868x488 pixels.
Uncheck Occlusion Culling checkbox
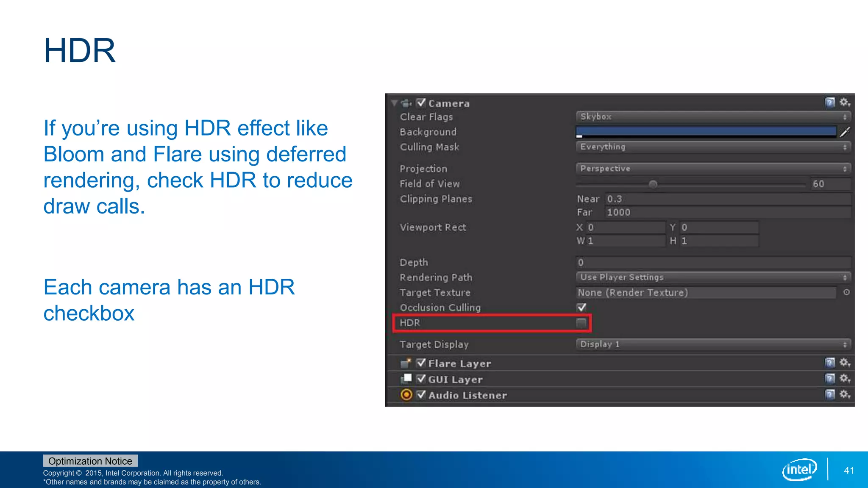point(581,307)
